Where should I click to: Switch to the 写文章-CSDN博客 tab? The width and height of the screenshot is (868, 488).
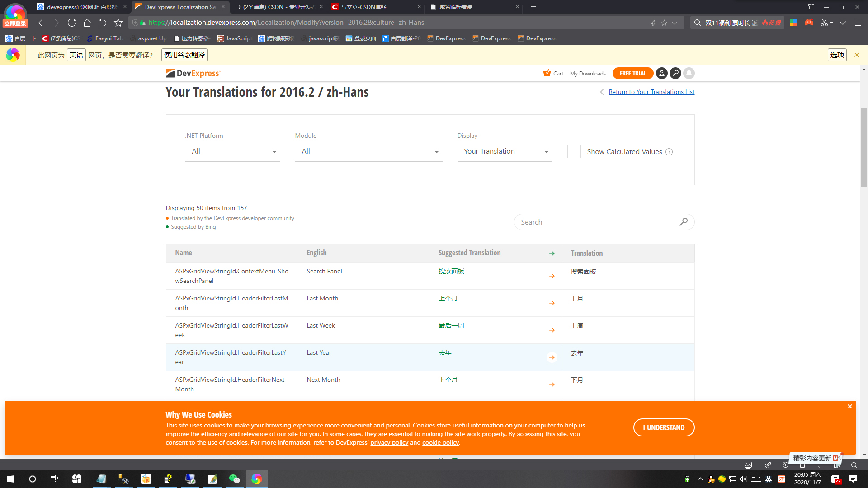pos(375,7)
